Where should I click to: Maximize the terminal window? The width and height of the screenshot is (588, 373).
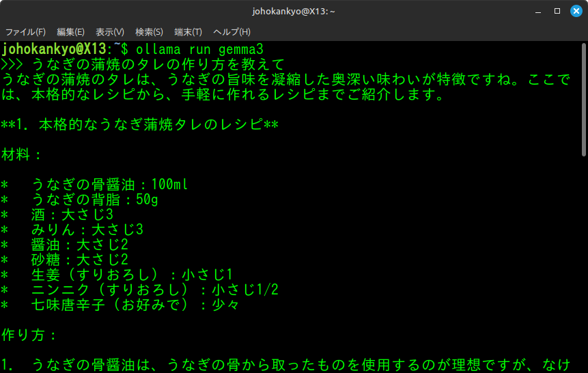[557, 11]
